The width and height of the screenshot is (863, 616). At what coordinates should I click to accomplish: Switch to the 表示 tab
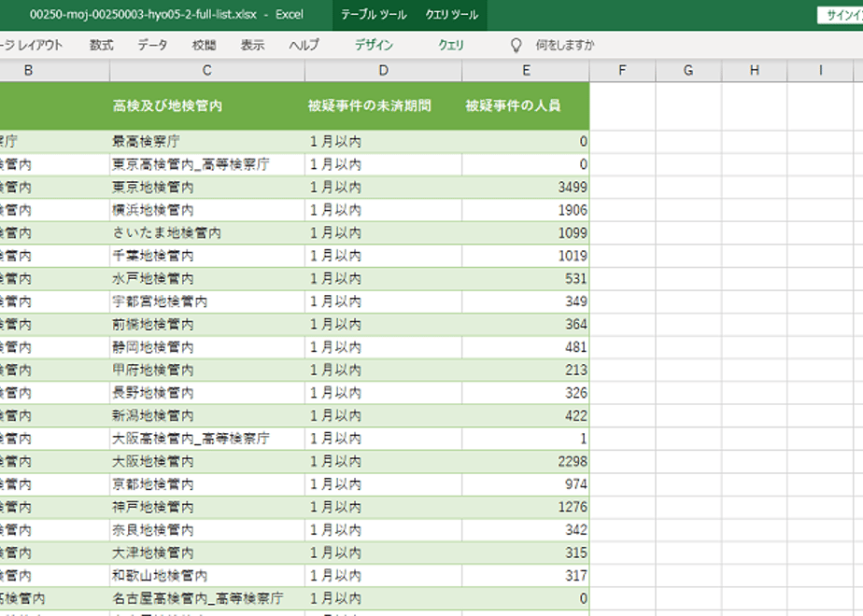coord(252,45)
